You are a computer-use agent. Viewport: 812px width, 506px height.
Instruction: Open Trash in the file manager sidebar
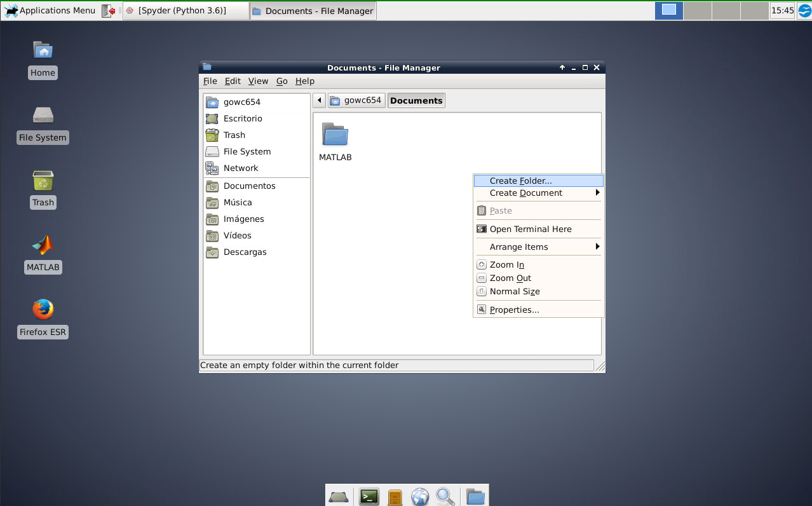point(256,135)
